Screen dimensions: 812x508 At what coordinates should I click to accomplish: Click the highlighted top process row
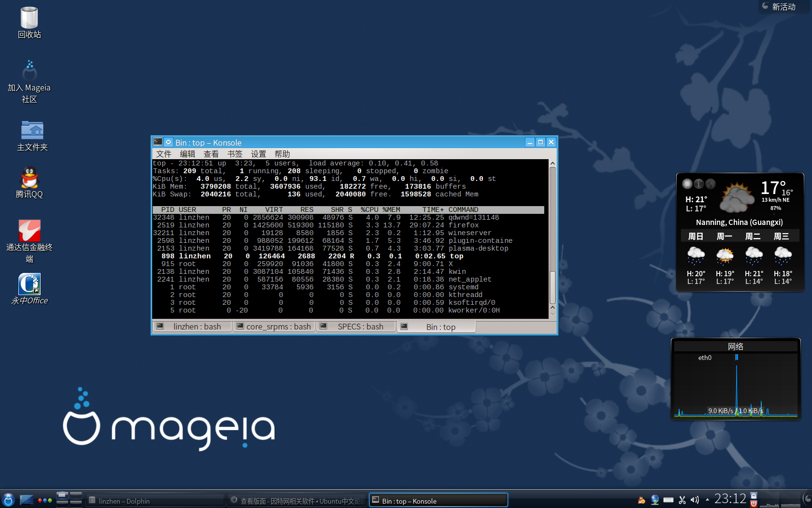tap(348, 256)
